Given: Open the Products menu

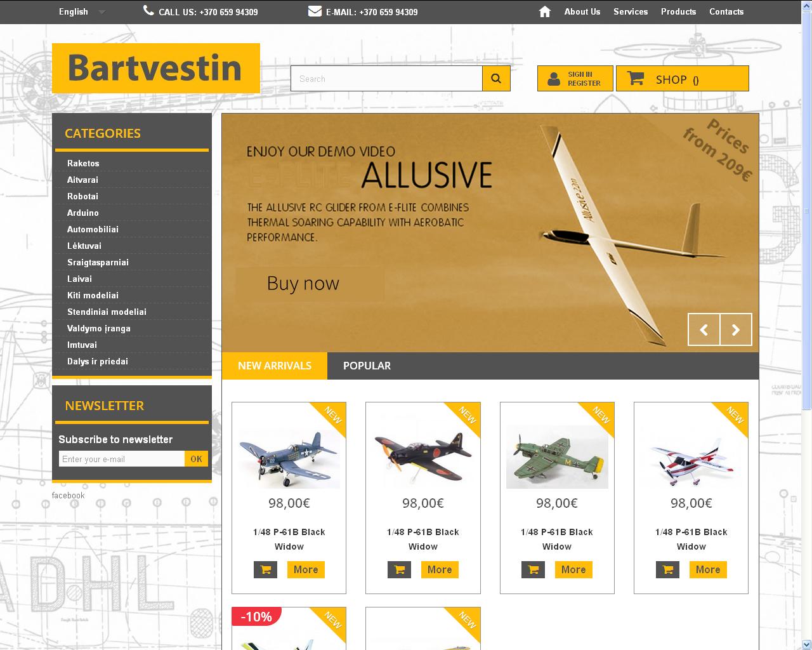Looking at the screenshot, I should (678, 11).
